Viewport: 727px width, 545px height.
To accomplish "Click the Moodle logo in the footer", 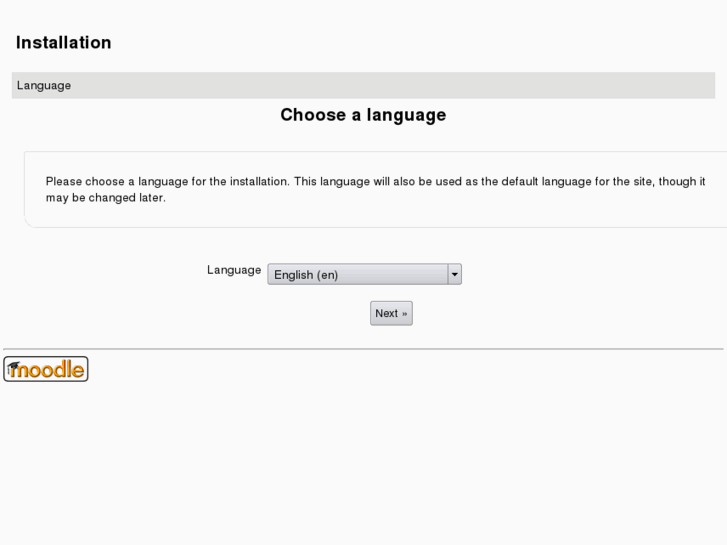I will pos(46,369).
